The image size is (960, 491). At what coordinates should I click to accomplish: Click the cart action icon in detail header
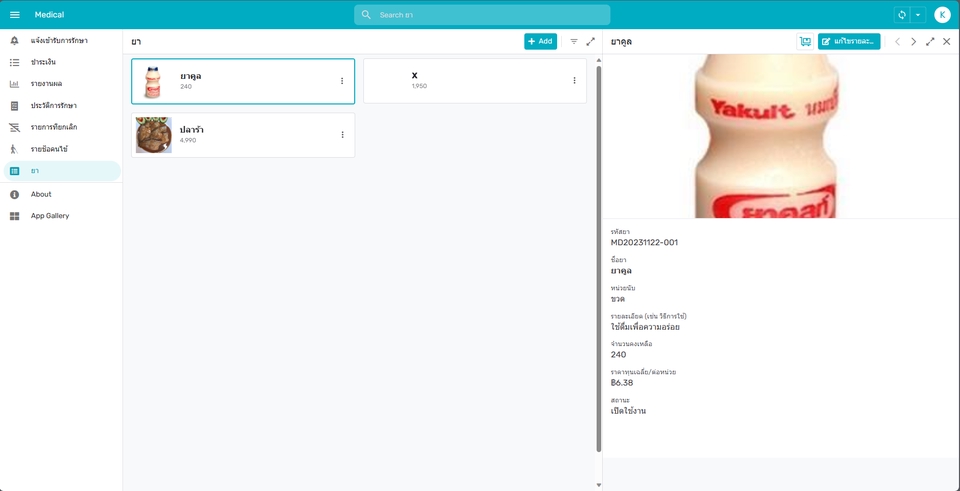(805, 42)
